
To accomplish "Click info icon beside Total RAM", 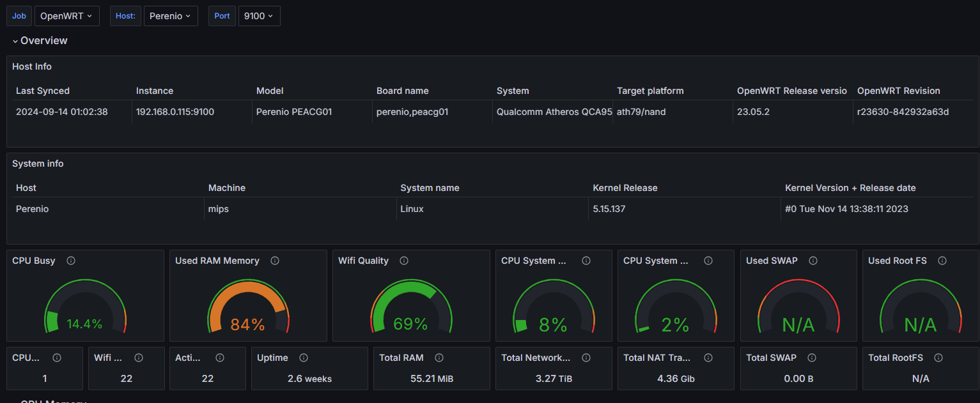I will (x=439, y=358).
